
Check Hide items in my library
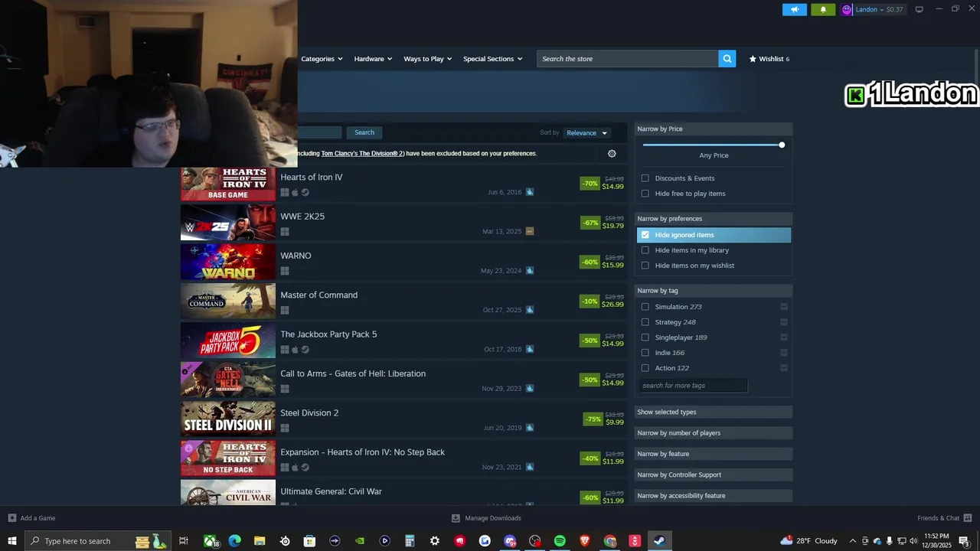point(645,250)
